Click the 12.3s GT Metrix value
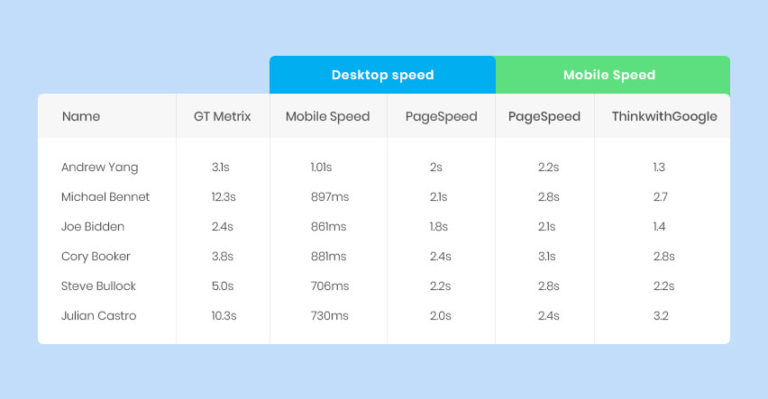Screen dimensions: 768x399 [x=223, y=197]
